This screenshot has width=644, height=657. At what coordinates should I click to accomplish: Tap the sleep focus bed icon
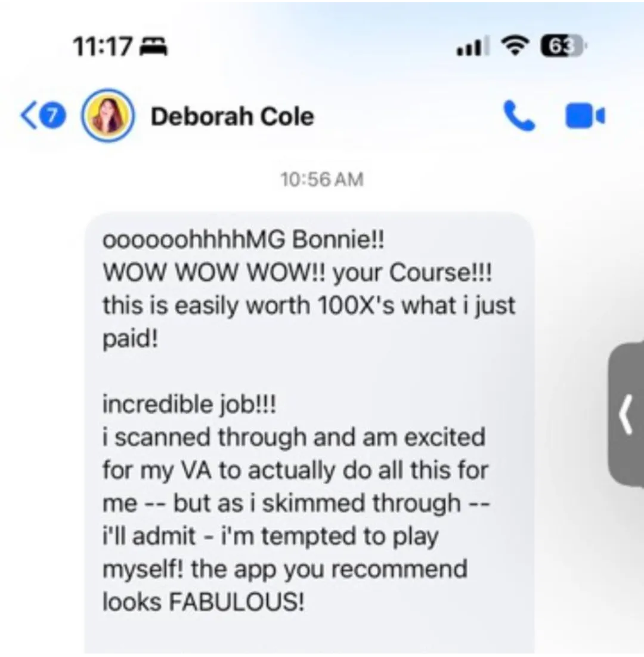pyautogui.click(x=153, y=46)
